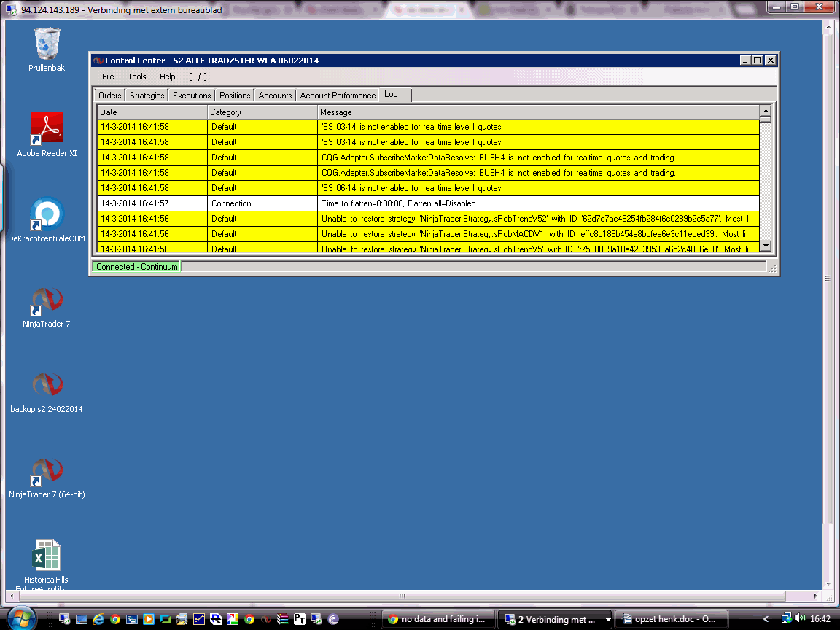Image resolution: width=840 pixels, height=630 pixels.
Task: Click the 16:42 clock in system tray
Action: click(820, 619)
